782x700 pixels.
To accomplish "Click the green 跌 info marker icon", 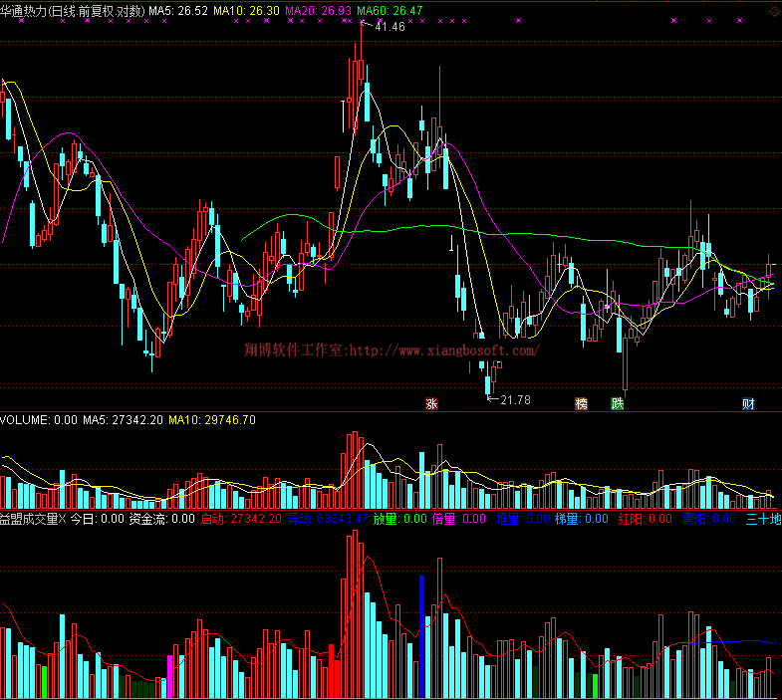I will [617, 404].
